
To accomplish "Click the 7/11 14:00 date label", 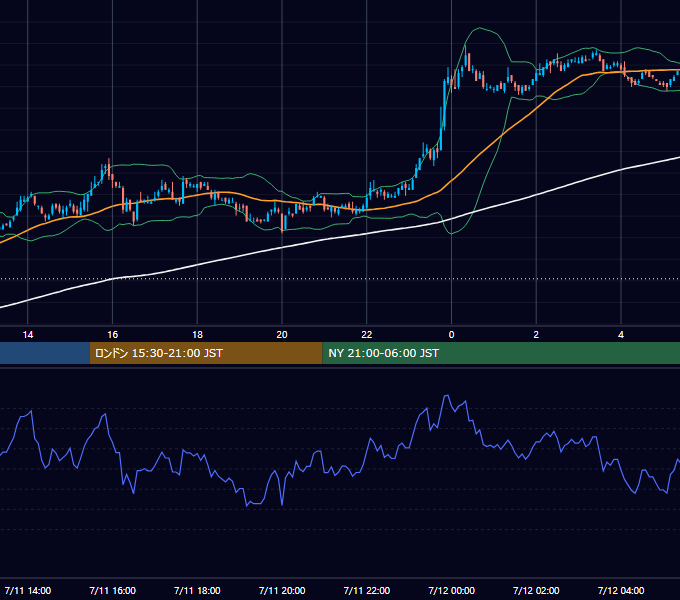I will (28, 590).
